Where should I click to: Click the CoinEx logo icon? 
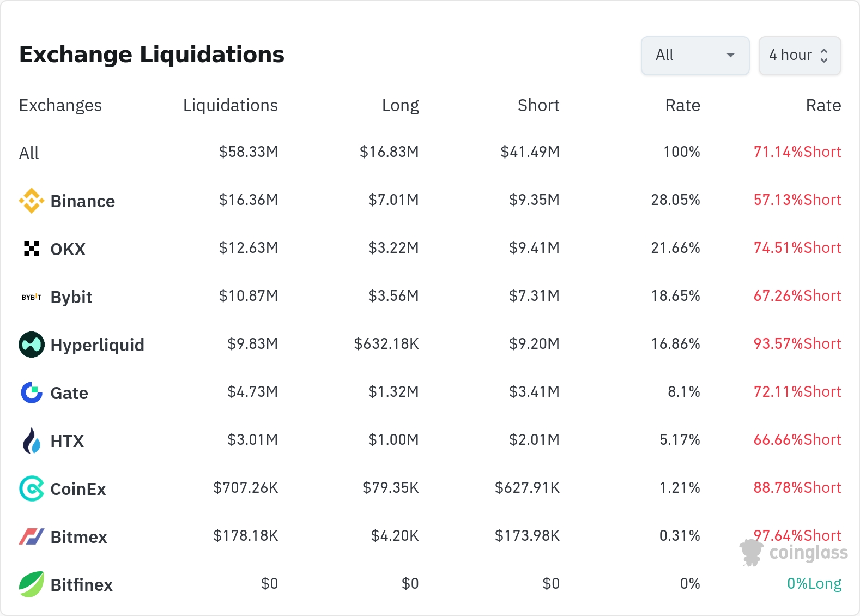[32, 488]
